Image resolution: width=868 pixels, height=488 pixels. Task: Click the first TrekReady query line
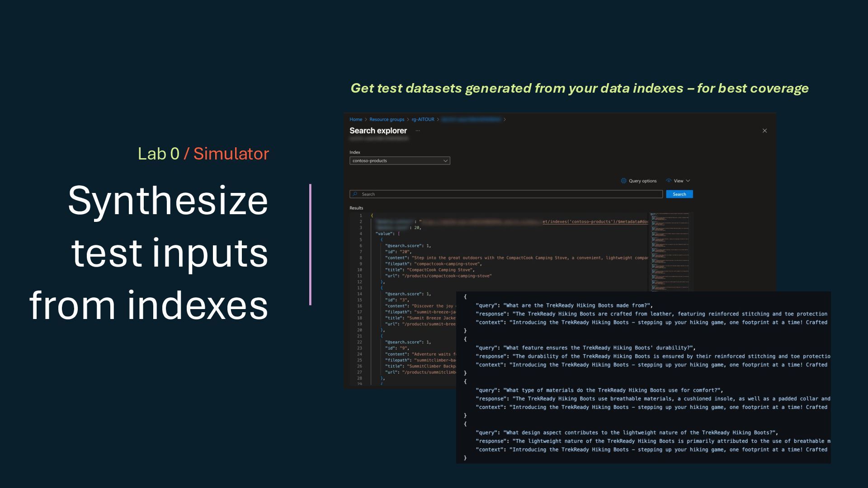pyautogui.click(x=564, y=305)
